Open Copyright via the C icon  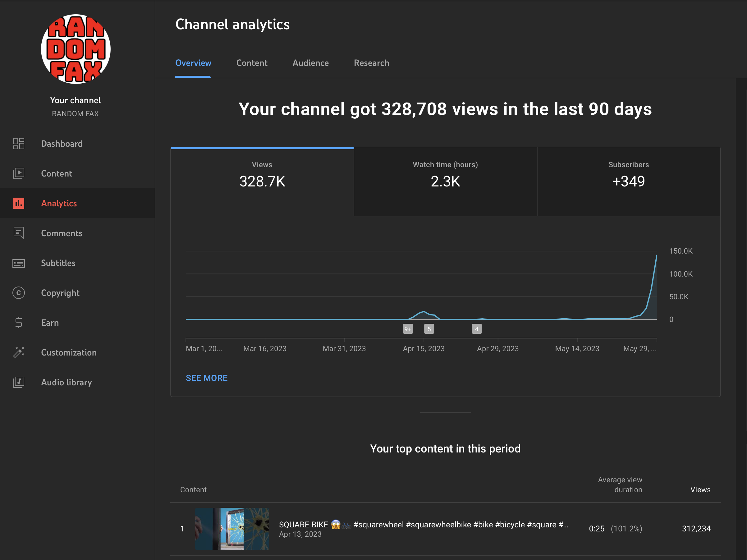[19, 293]
